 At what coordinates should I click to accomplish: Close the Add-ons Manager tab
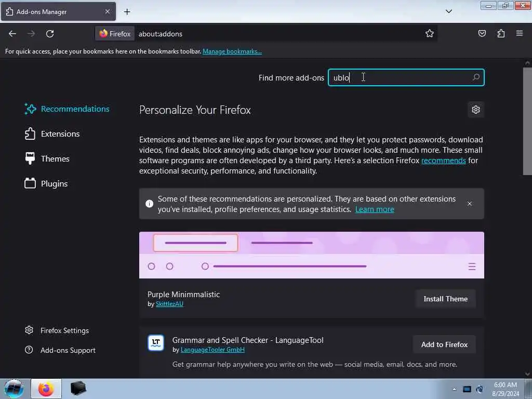pyautogui.click(x=107, y=11)
